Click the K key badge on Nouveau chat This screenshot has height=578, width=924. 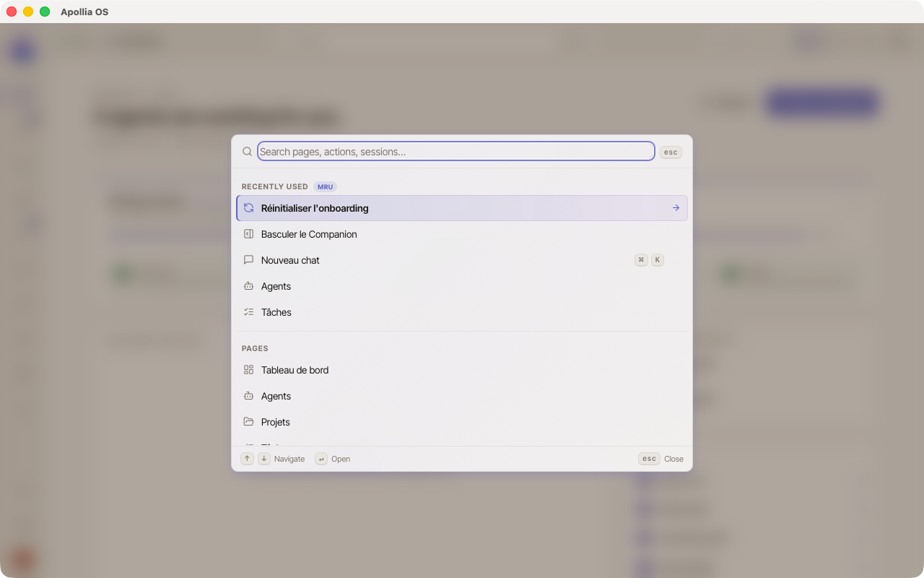tap(658, 260)
